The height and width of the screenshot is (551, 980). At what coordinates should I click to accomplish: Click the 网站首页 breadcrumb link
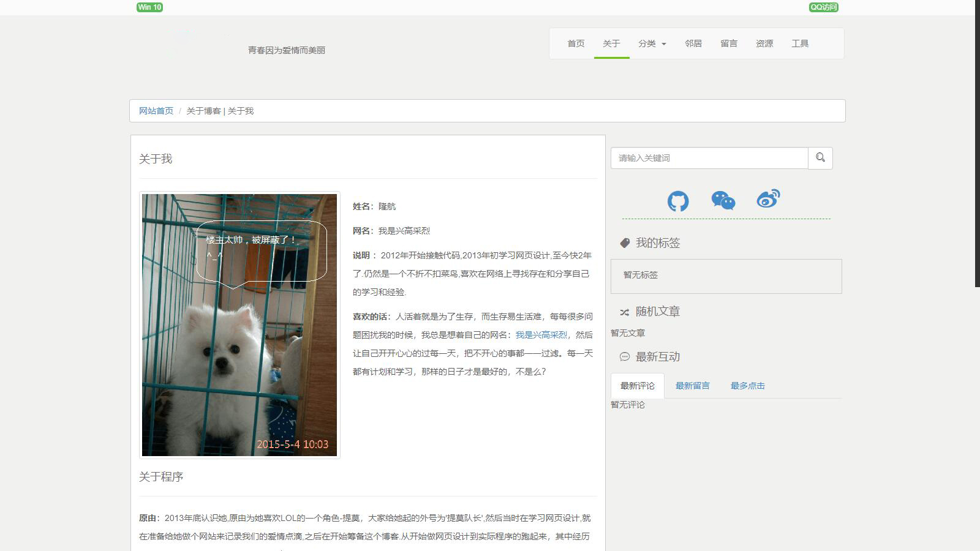[x=156, y=111]
